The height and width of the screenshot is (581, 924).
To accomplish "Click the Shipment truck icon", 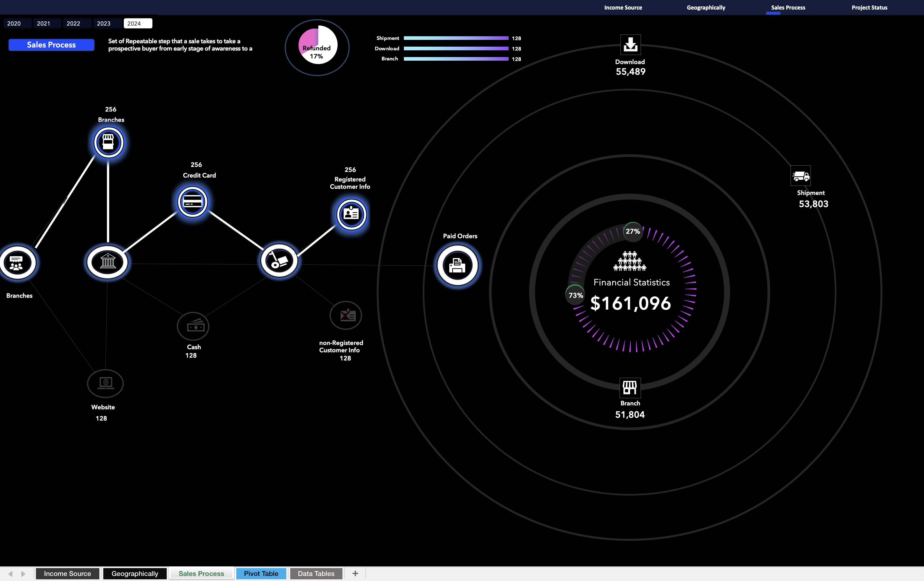I will click(x=801, y=176).
